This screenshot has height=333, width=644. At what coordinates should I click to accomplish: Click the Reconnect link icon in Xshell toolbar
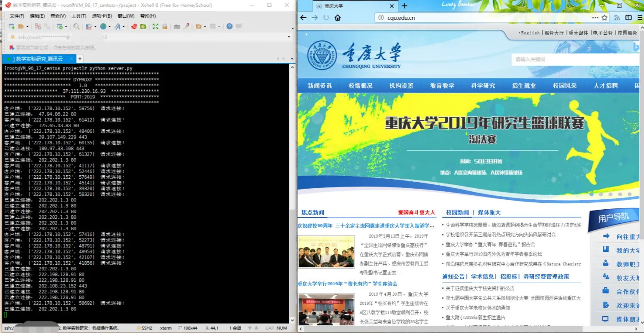point(47,26)
